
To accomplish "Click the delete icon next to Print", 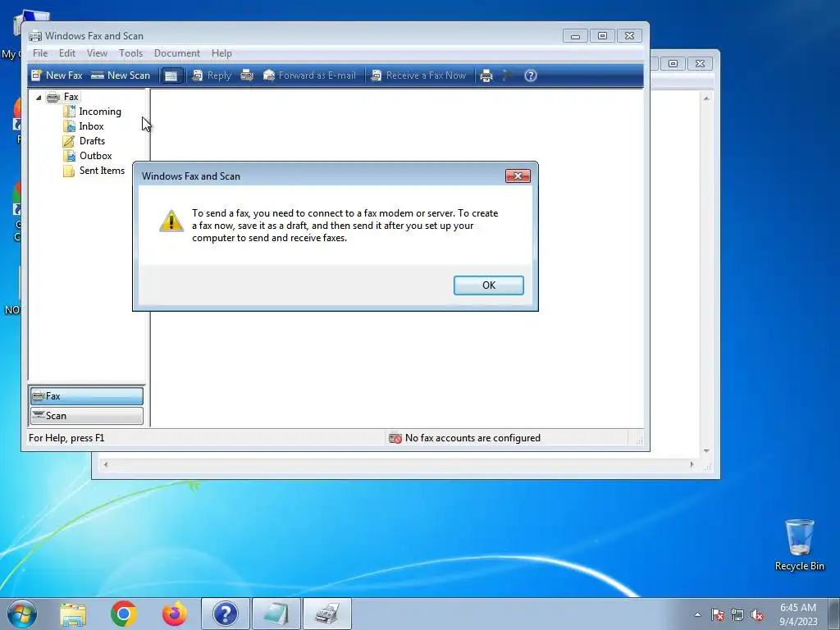I will pos(507,75).
